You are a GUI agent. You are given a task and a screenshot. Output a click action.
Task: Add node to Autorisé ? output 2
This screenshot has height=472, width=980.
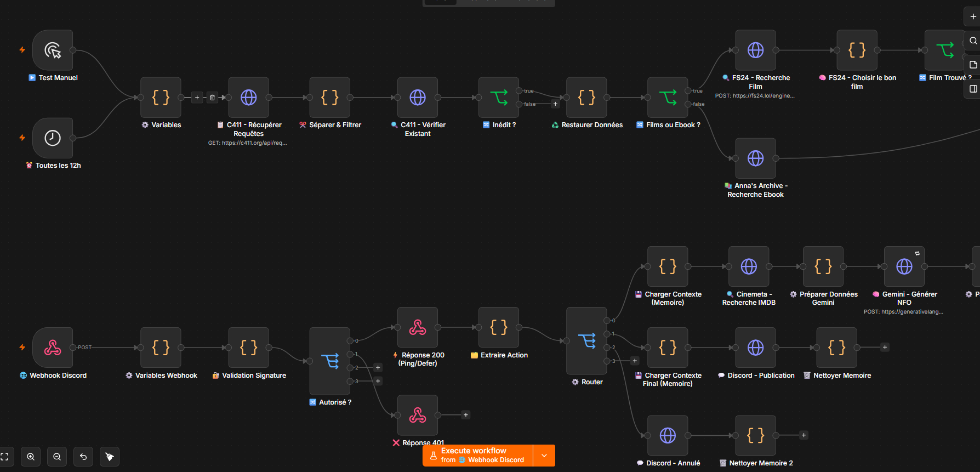coord(378,367)
